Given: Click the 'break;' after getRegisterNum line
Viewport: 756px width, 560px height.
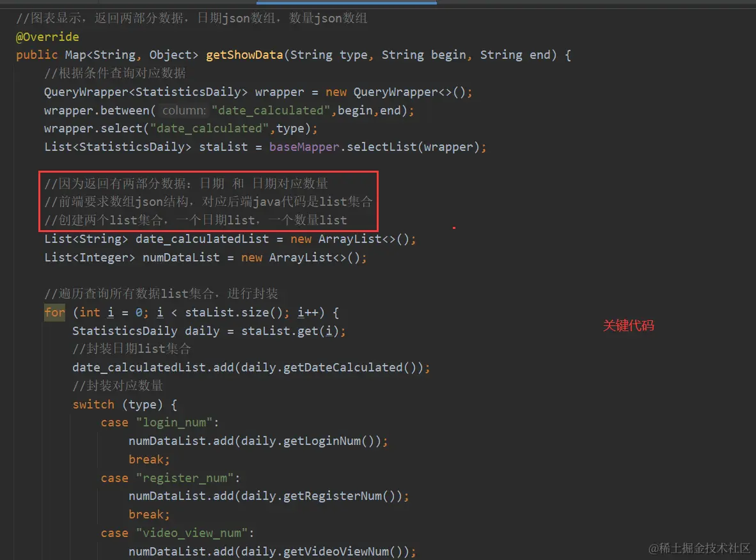Looking at the screenshot, I should [149, 515].
